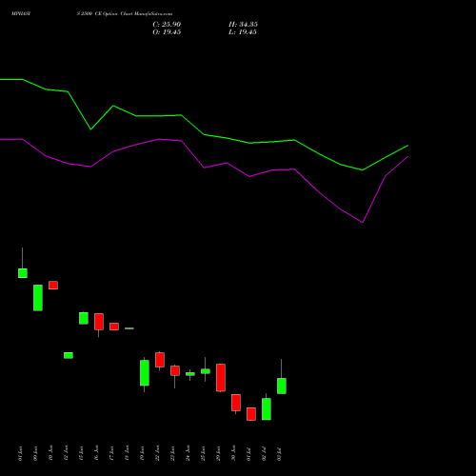This screenshot has width=476, height=476.
Task: Select the red 16 Jun candlestick
Action: coord(99,322)
